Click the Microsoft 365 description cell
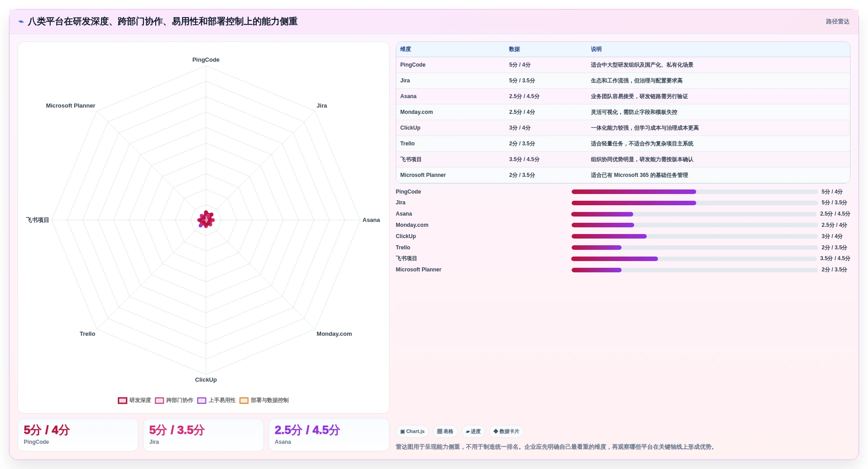Screen dimensions: 868x469 click(x=639, y=175)
